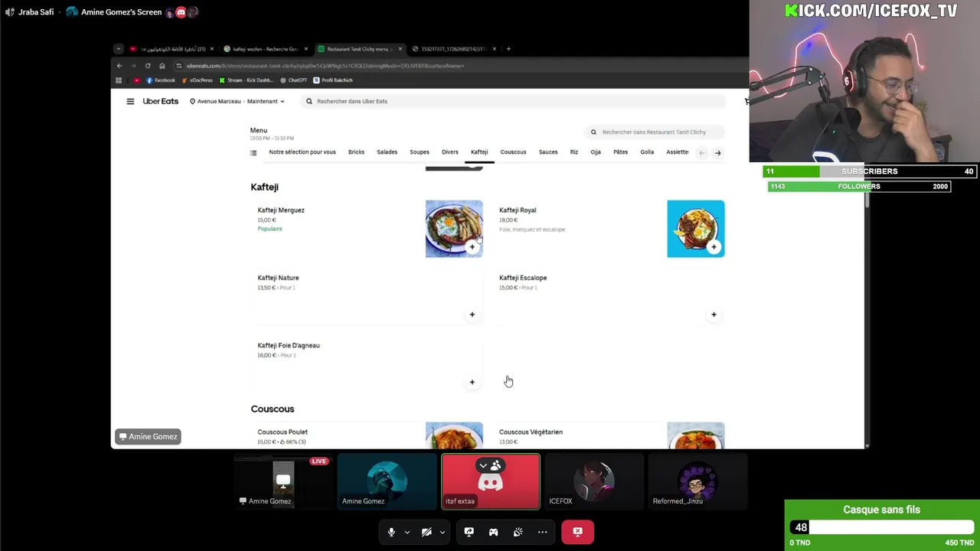Viewport: 980px width, 551px height.
Task: Go to browser home page icon
Action: click(162, 66)
